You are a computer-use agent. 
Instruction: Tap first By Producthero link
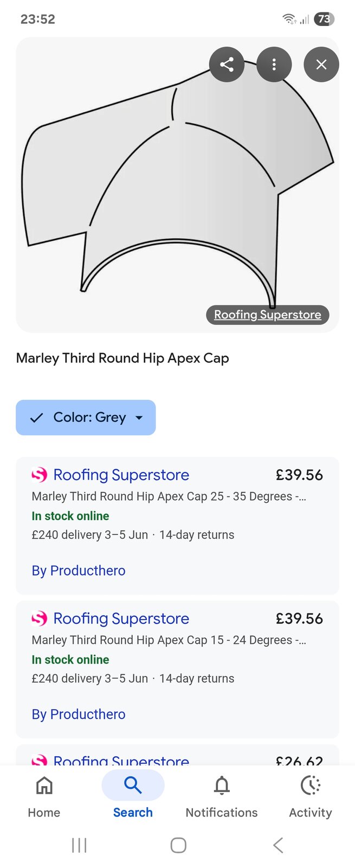click(79, 571)
